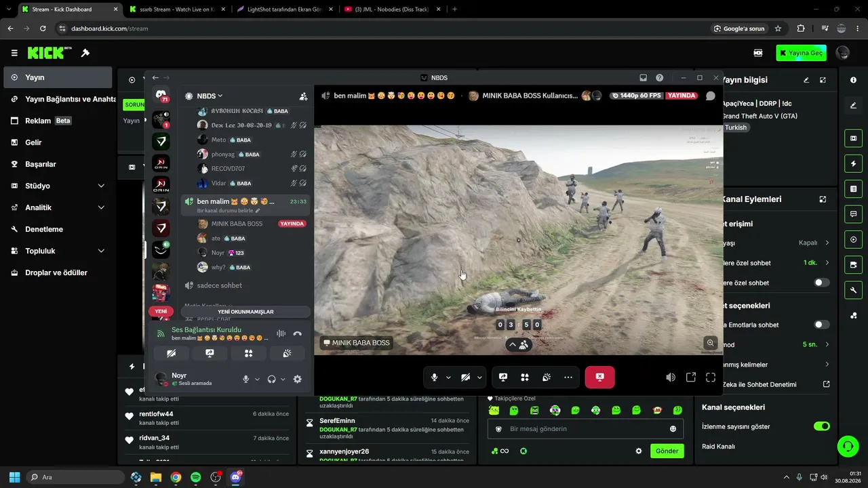
Task: Open the Kick hamburger menu
Action: click(14, 53)
